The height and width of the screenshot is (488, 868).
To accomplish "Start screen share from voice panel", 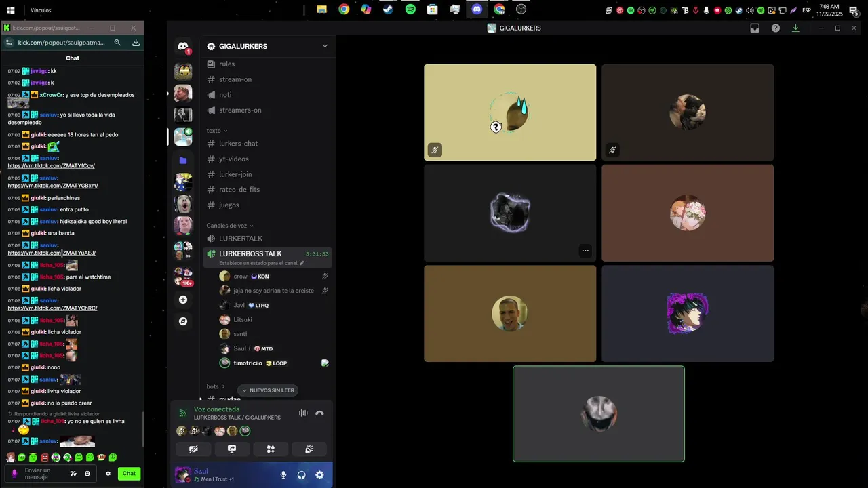I will (231, 449).
